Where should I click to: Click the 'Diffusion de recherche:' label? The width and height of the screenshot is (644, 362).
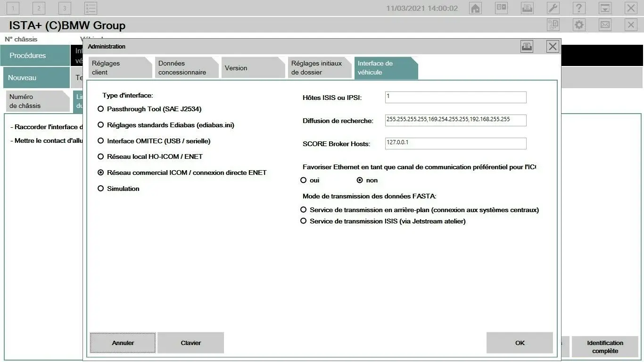(338, 121)
